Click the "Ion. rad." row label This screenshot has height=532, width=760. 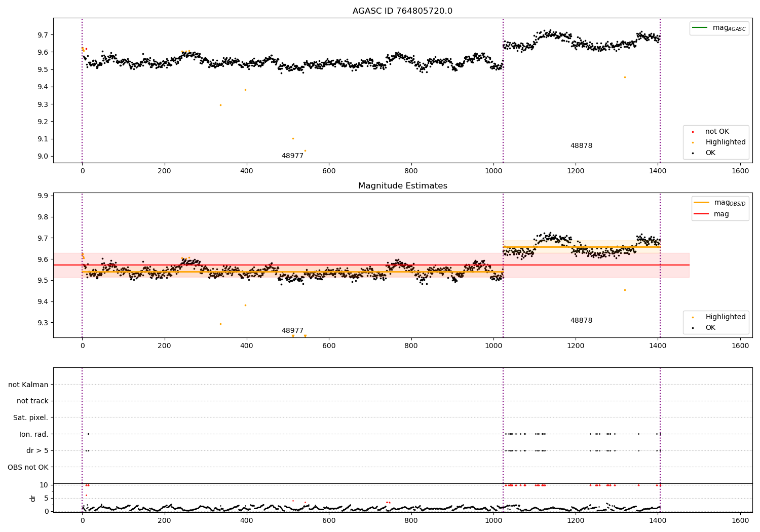click(34, 434)
